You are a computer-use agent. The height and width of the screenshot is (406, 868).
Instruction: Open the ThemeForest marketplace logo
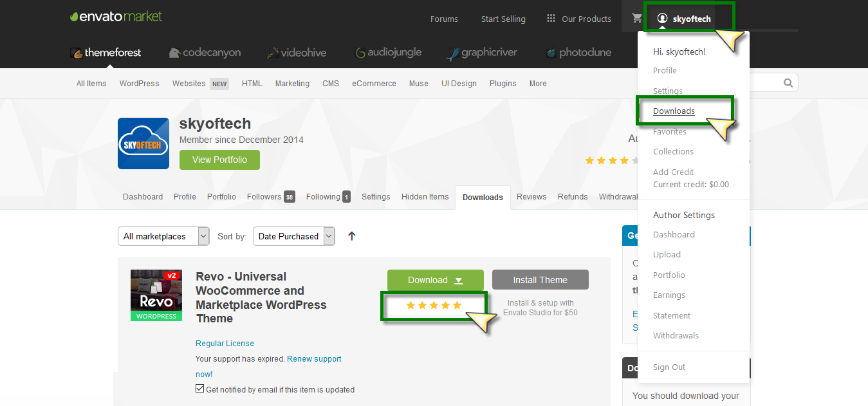click(x=106, y=53)
